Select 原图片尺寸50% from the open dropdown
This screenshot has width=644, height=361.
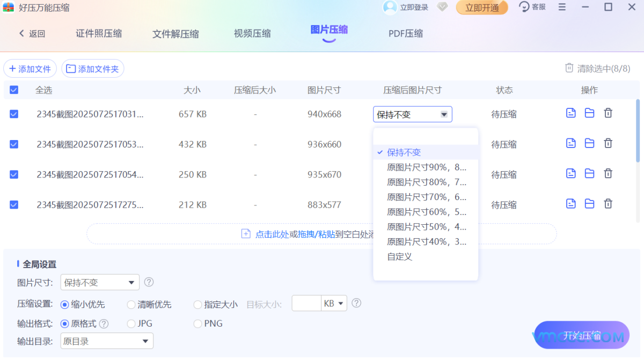coord(426,226)
